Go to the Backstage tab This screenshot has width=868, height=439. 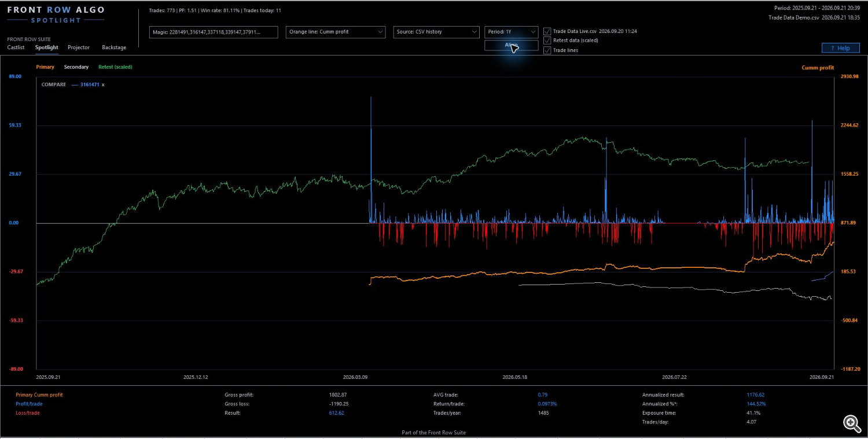114,47
